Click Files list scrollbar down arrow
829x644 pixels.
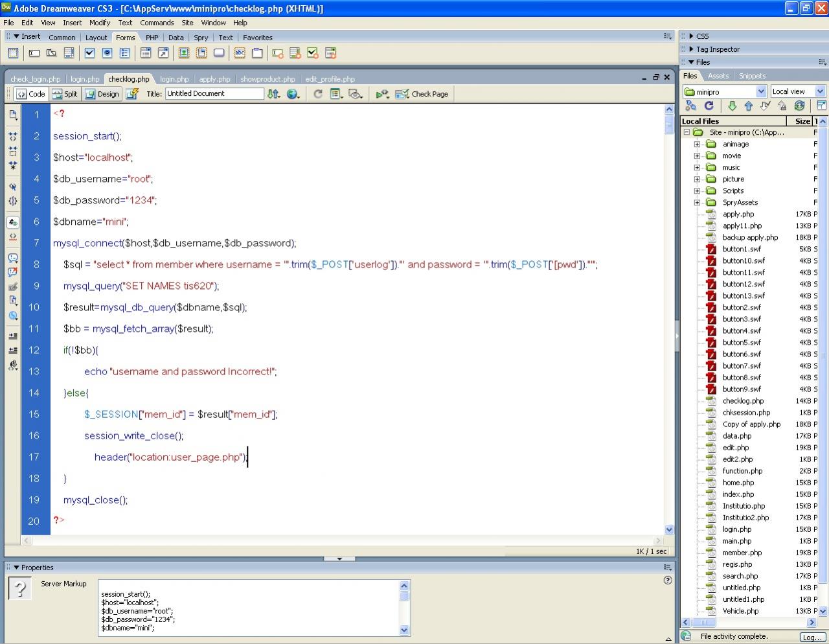(823, 611)
